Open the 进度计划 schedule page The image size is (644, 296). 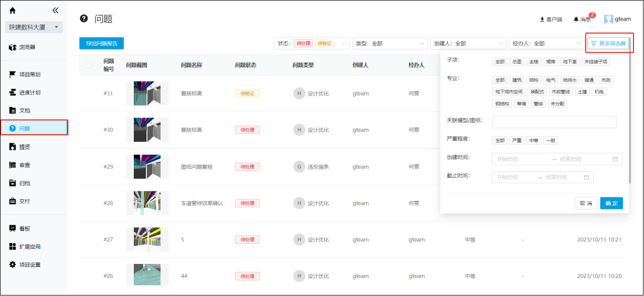30,93
